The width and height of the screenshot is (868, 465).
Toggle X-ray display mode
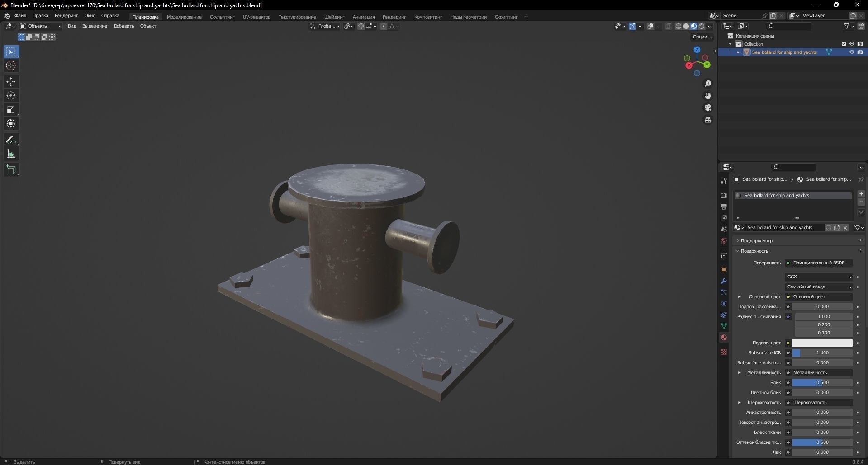[x=669, y=26]
